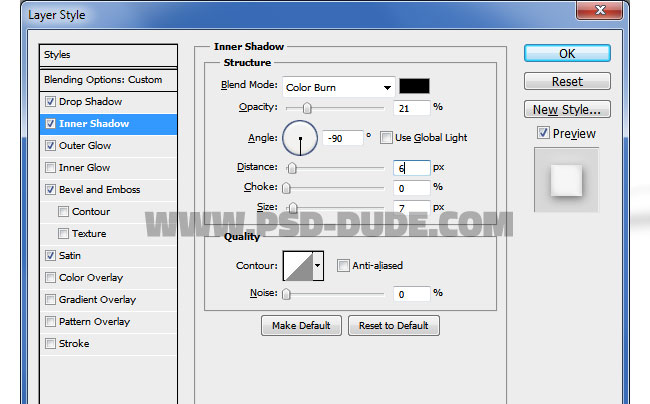This screenshot has height=404, width=650.
Task: Click the New Style... button
Action: click(x=567, y=109)
